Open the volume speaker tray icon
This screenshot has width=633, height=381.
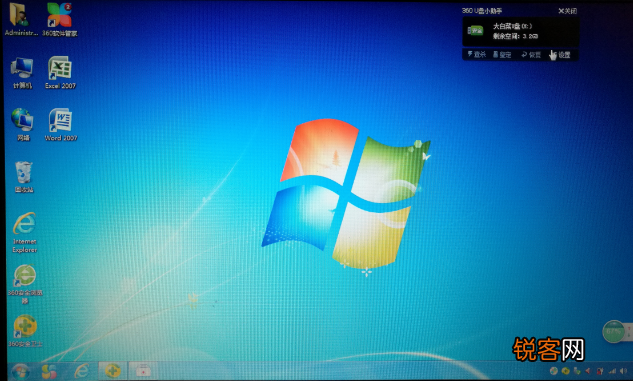624,371
